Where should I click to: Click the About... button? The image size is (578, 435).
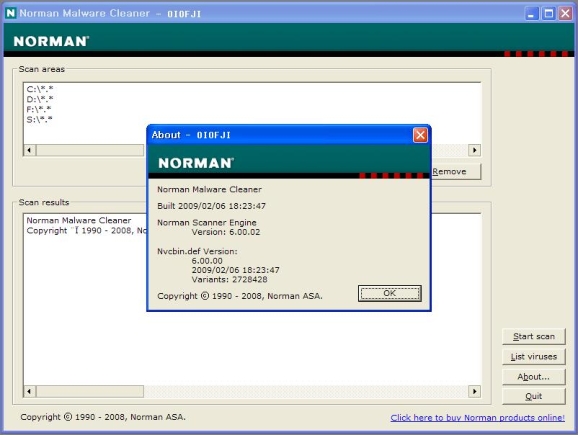533,377
